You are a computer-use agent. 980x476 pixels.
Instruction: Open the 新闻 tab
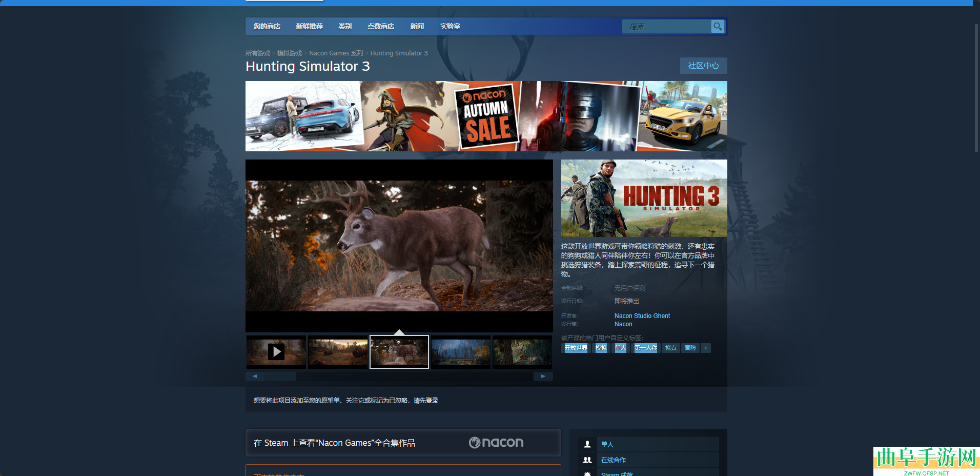click(x=417, y=26)
